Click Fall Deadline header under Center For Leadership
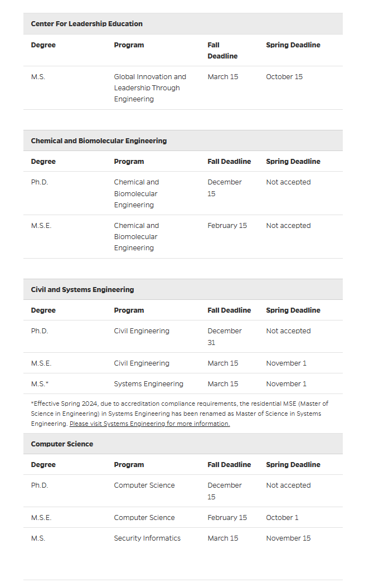The height and width of the screenshot is (588, 374). pos(222,51)
